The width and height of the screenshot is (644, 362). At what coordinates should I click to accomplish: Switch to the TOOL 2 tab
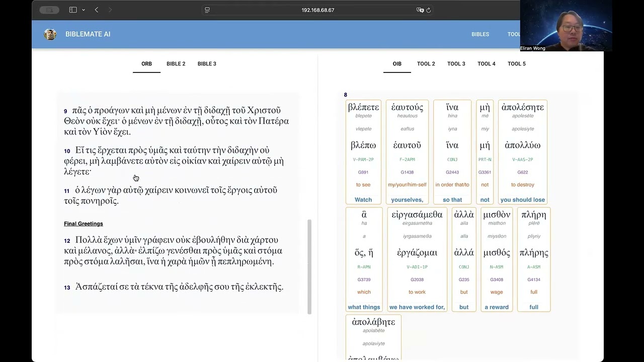point(426,64)
